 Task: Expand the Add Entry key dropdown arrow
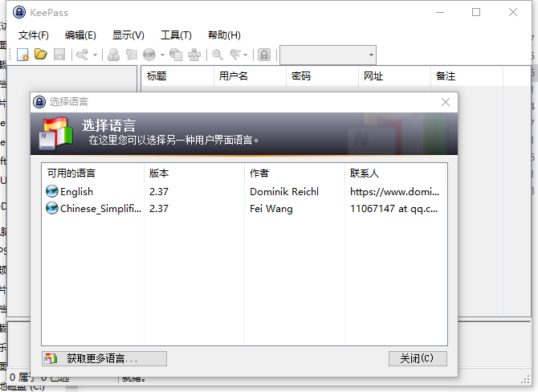(95, 55)
